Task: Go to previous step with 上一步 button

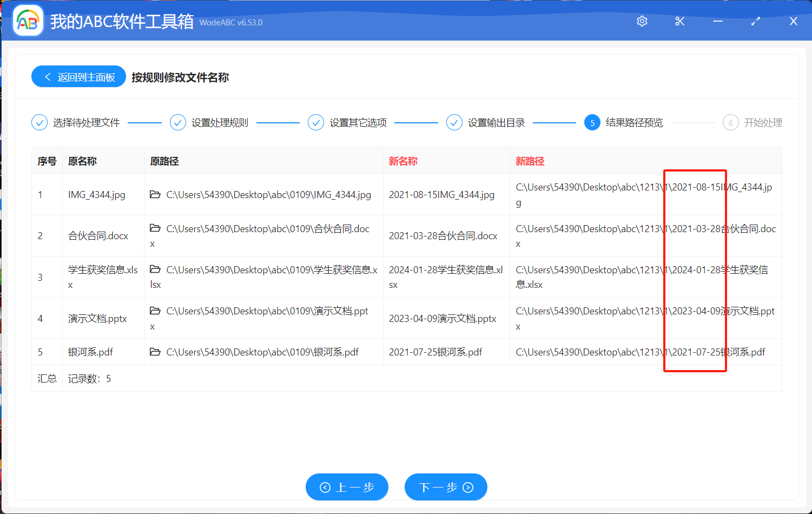Action: point(347,487)
